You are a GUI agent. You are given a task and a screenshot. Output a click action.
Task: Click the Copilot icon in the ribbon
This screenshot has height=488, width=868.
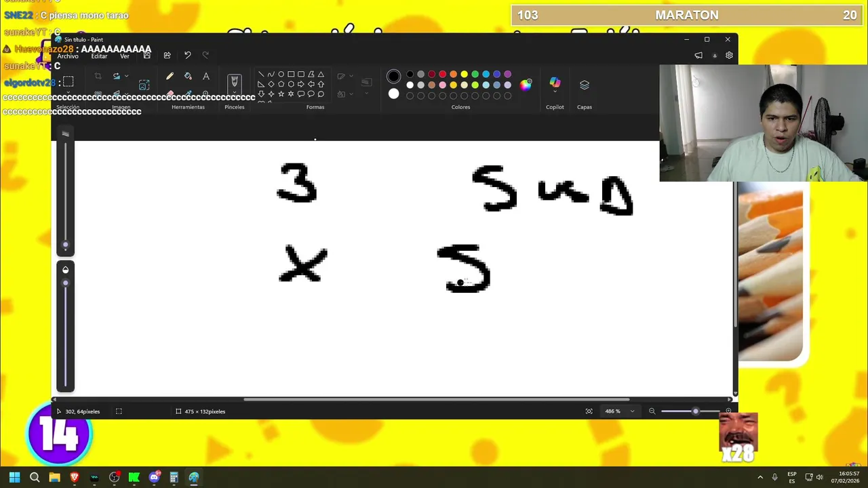[555, 82]
